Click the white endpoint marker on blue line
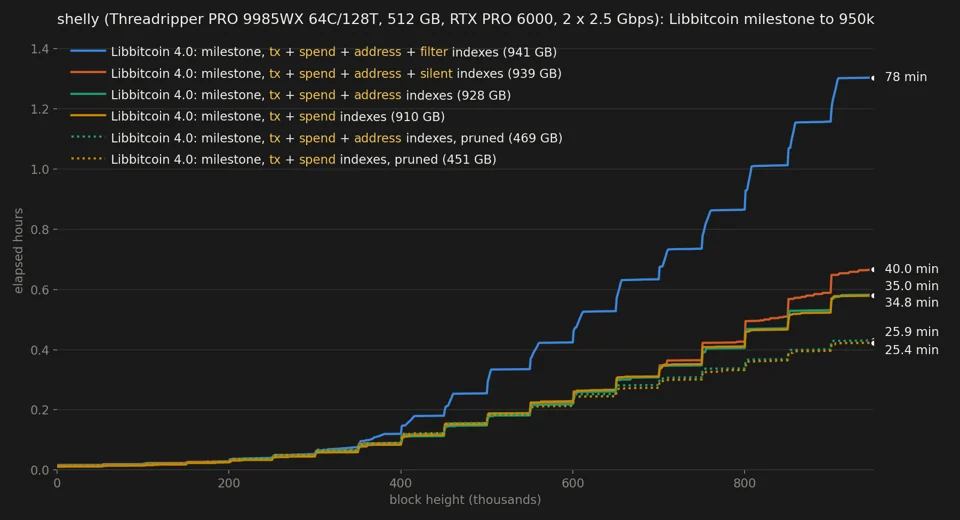The height and width of the screenshot is (520, 960). pyautogui.click(x=873, y=78)
